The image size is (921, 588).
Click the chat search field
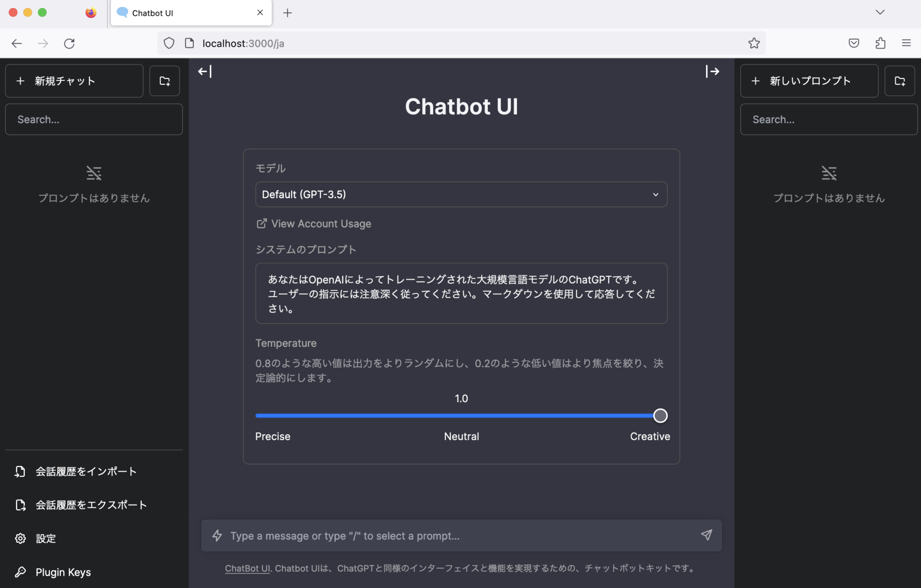93,119
